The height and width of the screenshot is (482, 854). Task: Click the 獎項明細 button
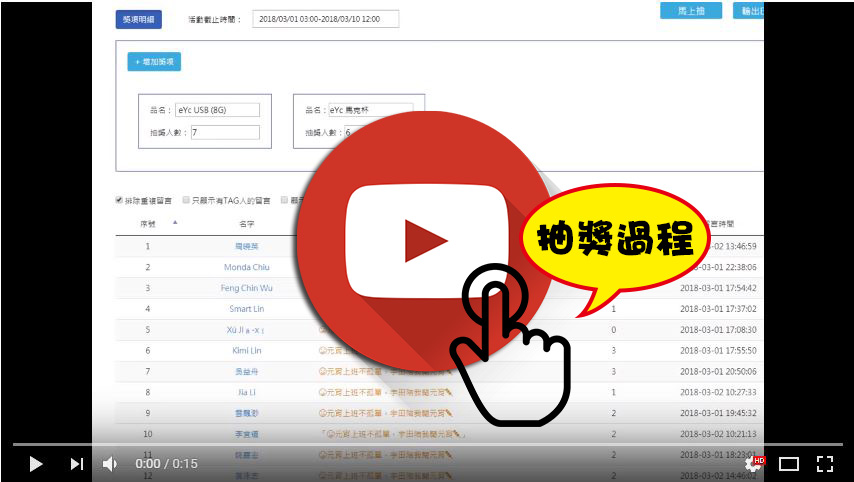(138, 20)
